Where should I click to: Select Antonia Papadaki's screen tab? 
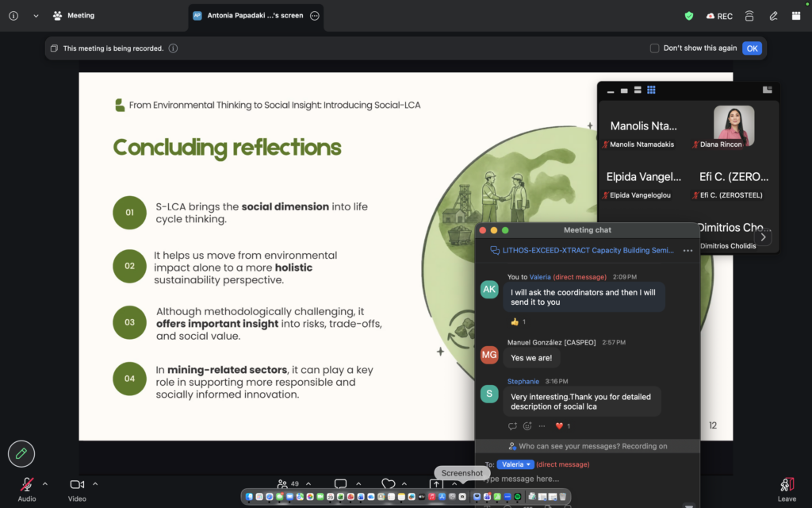(255, 16)
